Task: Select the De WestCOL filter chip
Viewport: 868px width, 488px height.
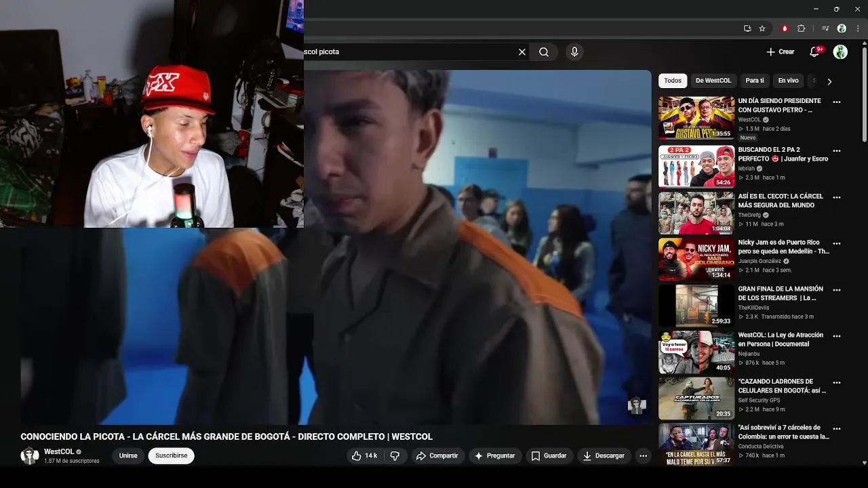Action: pyautogui.click(x=713, y=81)
